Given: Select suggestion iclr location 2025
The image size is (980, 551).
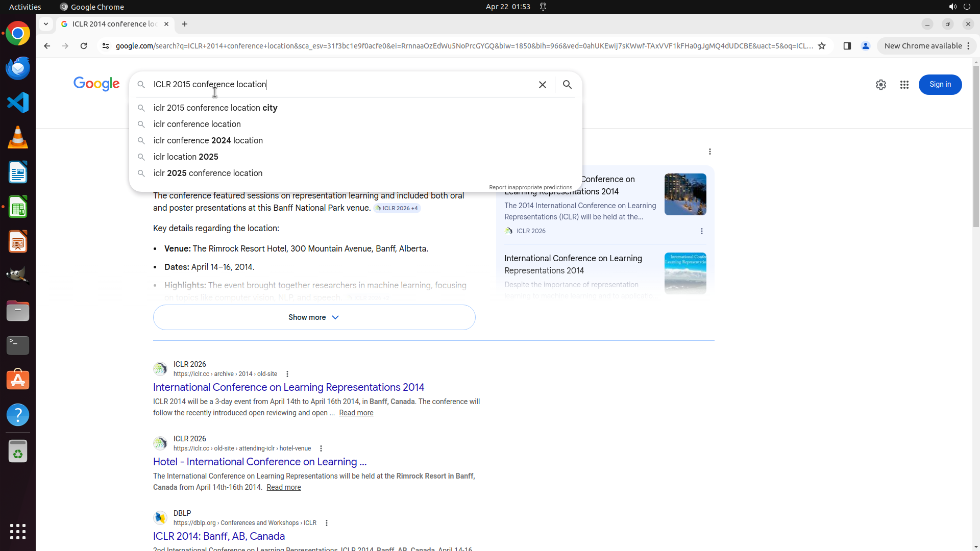Looking at the screenshot, I should click(185, 157).
